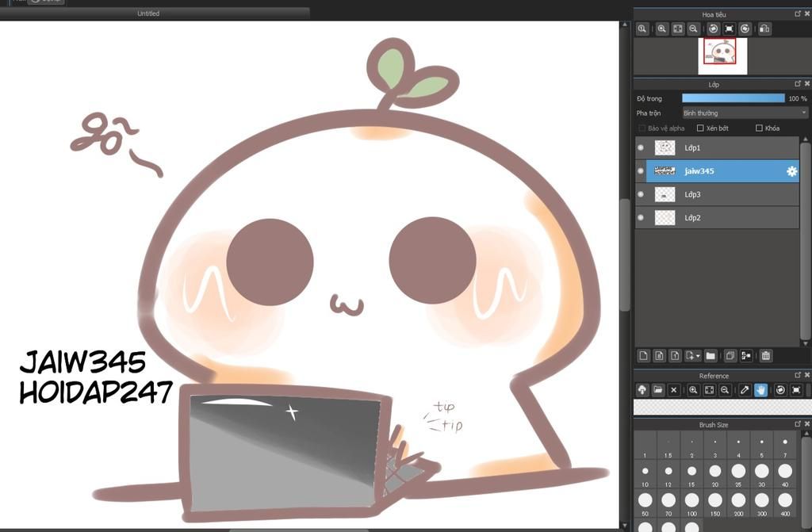Rotate canvas left in Navigator
The image size is (812, 532).
713,29
